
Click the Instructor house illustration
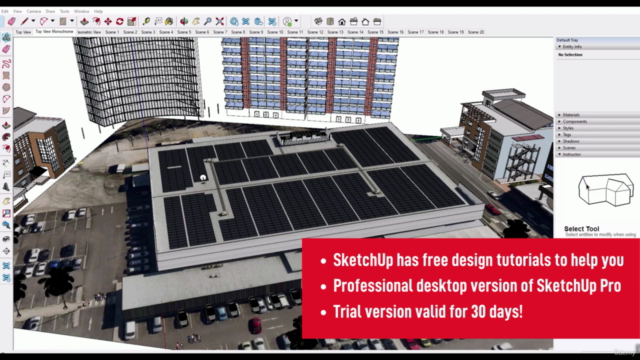click(x=606, y=189)
